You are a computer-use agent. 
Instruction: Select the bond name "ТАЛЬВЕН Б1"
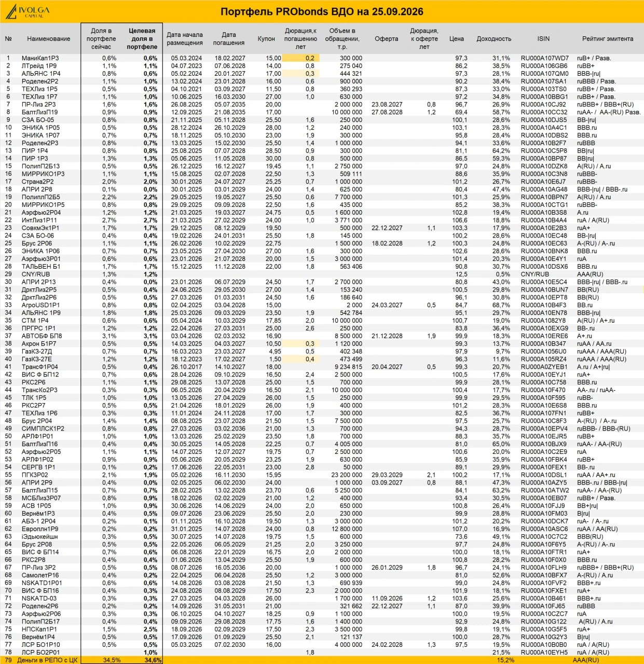(x=41, y=266)
